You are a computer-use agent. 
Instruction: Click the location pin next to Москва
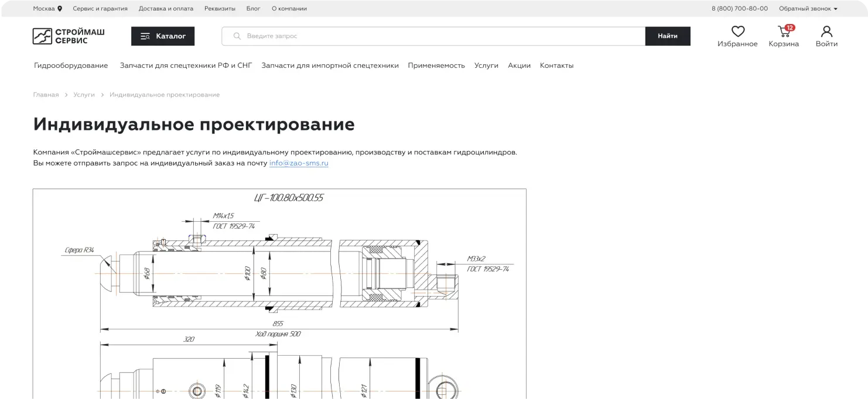(60, 9)
